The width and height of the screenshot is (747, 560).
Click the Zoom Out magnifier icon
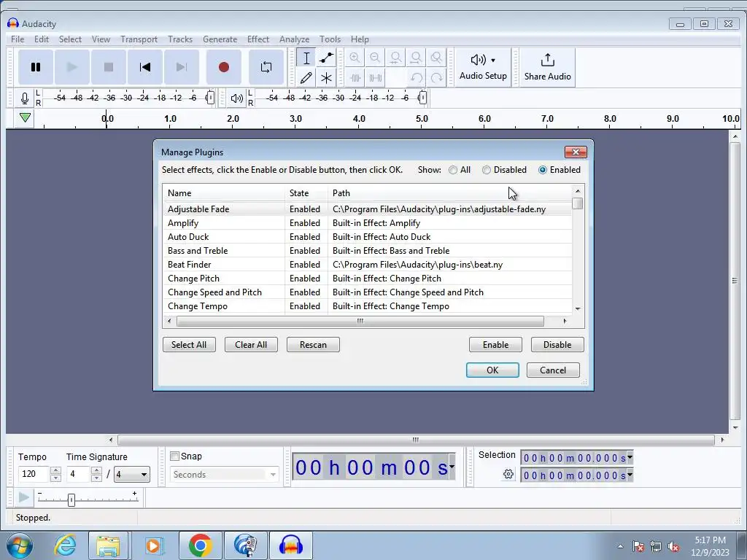pyautogui.click(x=375, y=58)
